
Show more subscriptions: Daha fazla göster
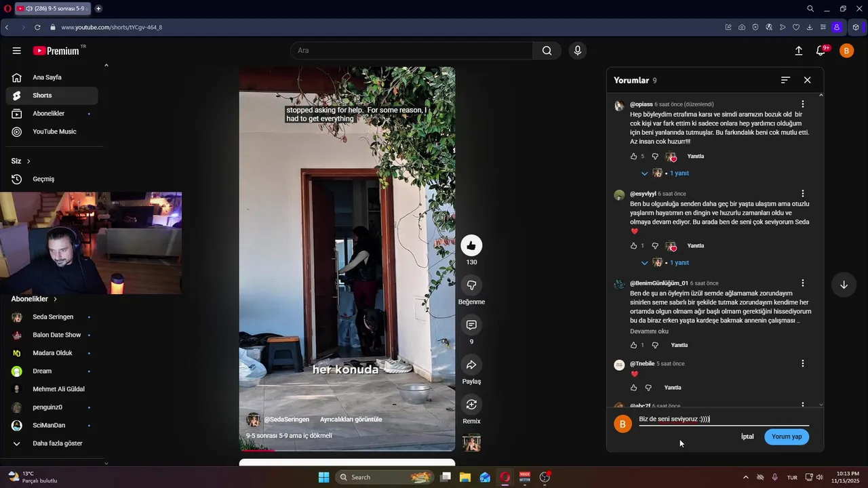tap(52, 443)
